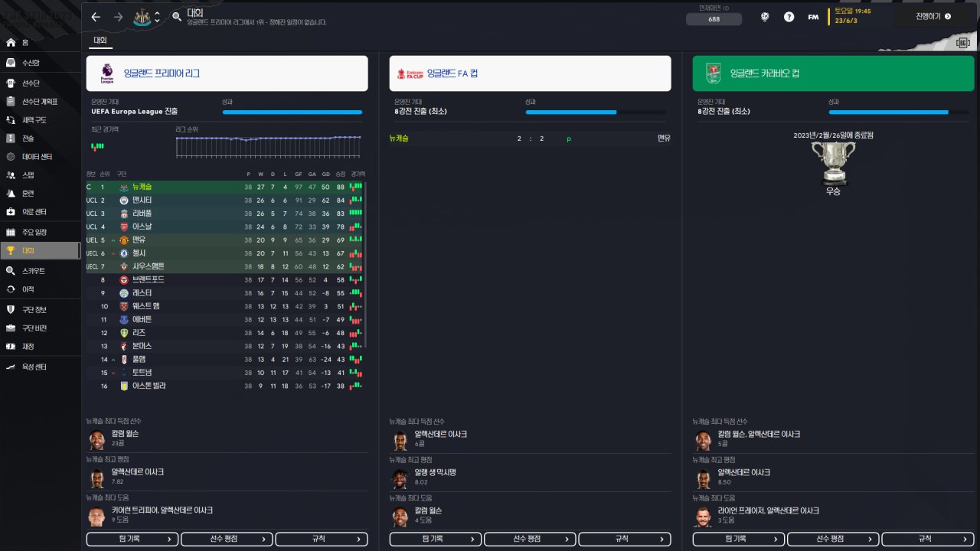Click the top-right panel view icon
The image size is (980, 551).
[963, 43]
